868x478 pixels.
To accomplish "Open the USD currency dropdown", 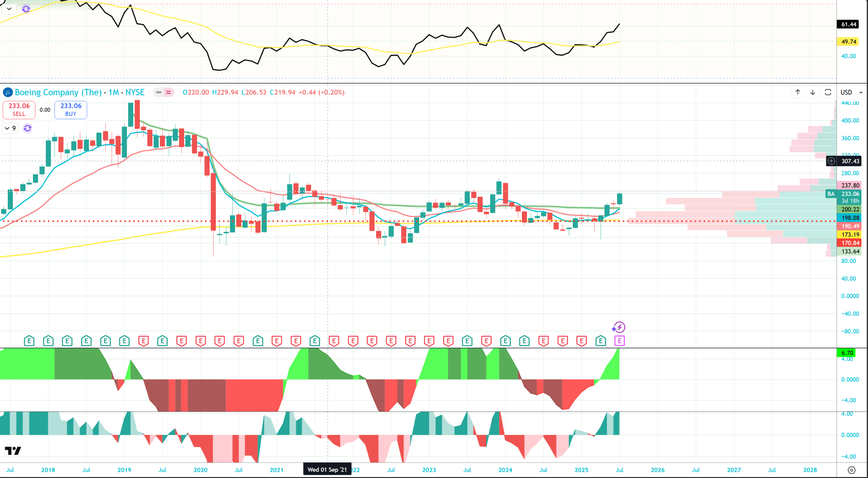I will (x=851, y=92).
